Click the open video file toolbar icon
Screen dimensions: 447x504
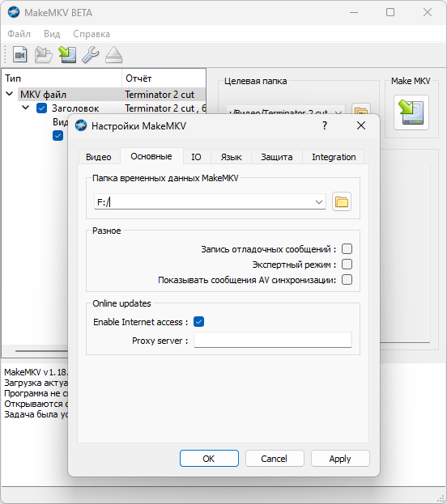pos(20,55)
